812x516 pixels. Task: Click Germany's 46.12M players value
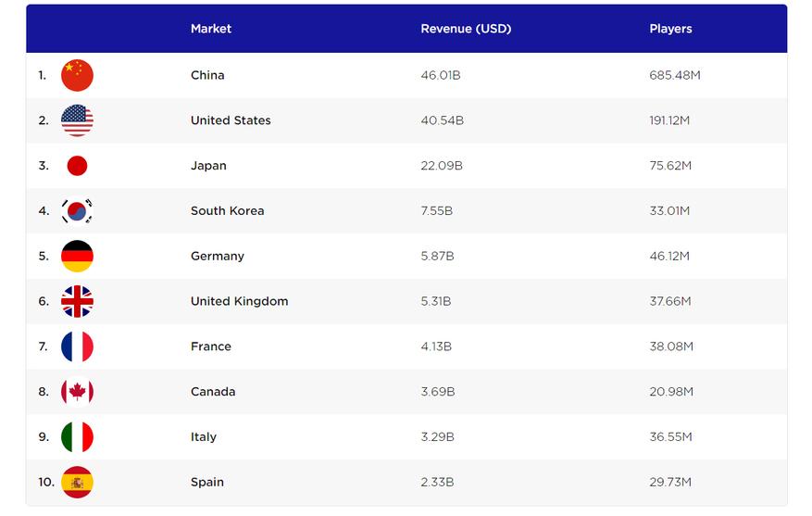point(669,257)
